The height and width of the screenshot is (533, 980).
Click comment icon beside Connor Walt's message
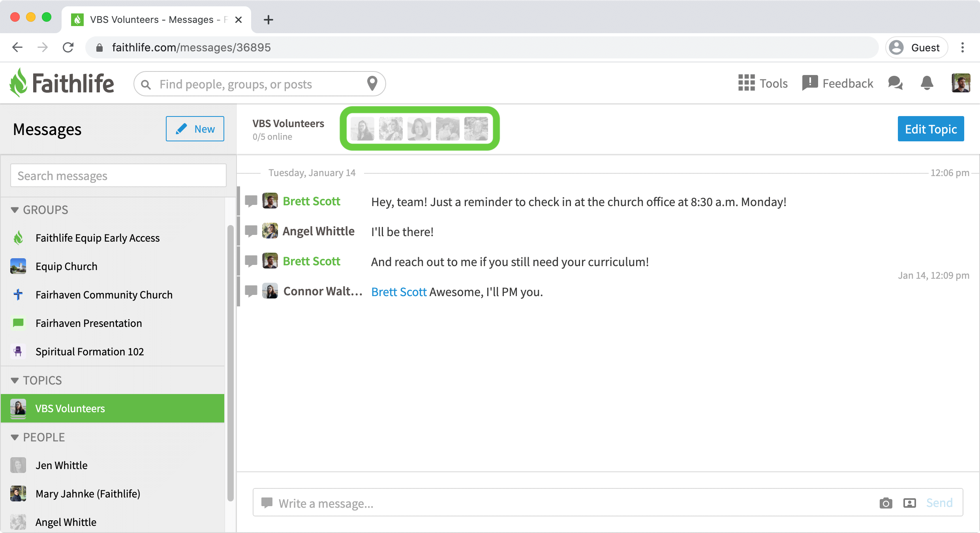pos(251,291)
